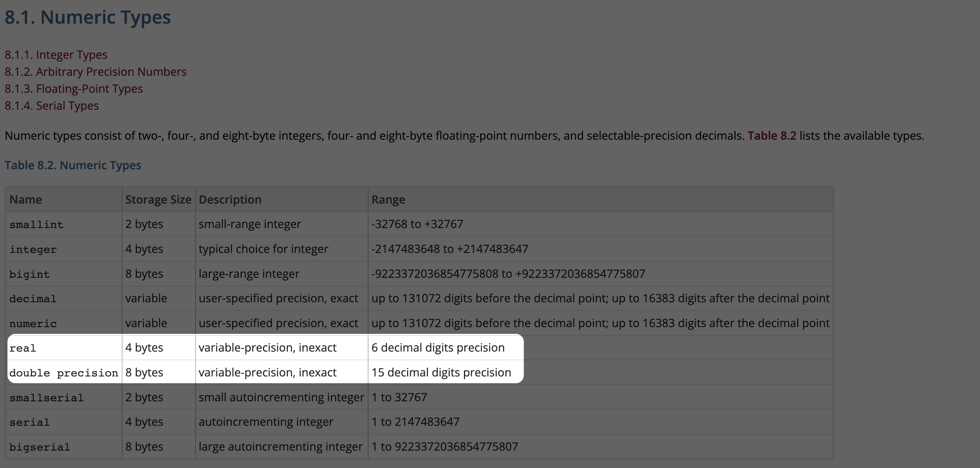Select the bigint type name cell
Viewport: 980px width, 468px height.
coord(64,274)
